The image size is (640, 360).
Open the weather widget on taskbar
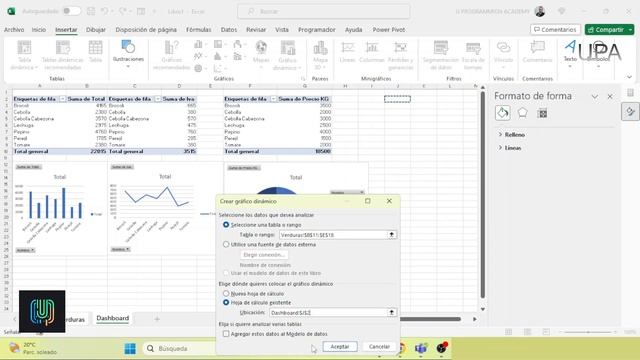pos(33,348)
